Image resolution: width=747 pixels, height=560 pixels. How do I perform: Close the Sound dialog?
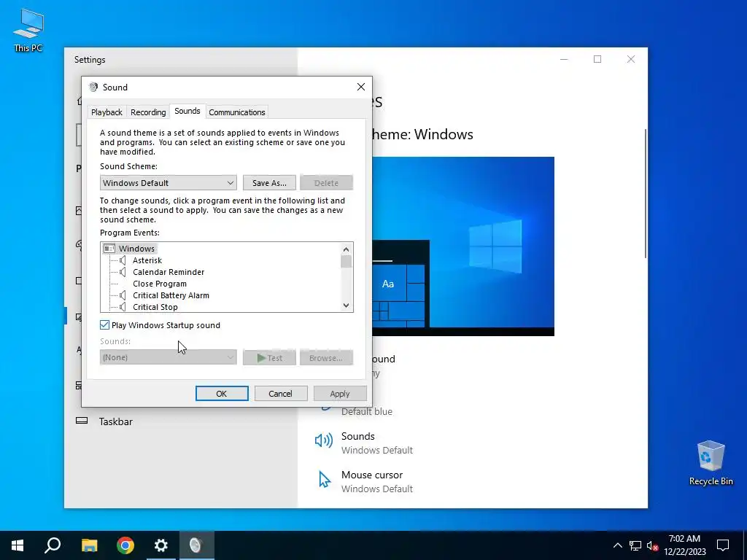[x=361, y=87]
